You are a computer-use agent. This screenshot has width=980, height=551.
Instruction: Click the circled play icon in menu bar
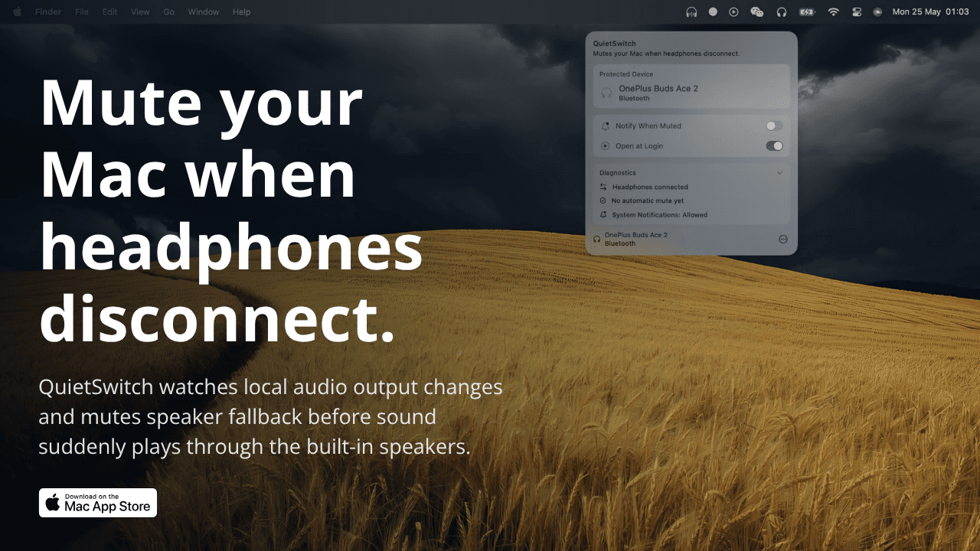pyautogui.click(x=733, y=12)
